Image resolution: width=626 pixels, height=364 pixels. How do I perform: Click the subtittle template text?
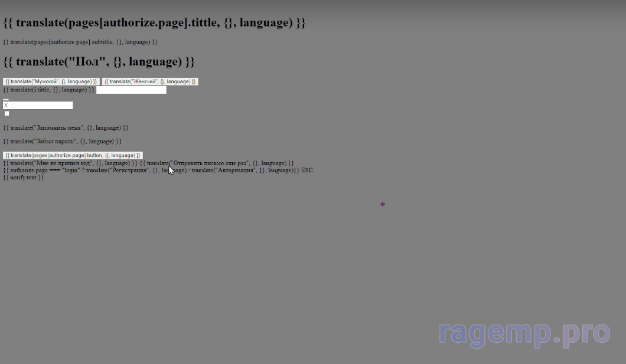click(x=80, y=42)
